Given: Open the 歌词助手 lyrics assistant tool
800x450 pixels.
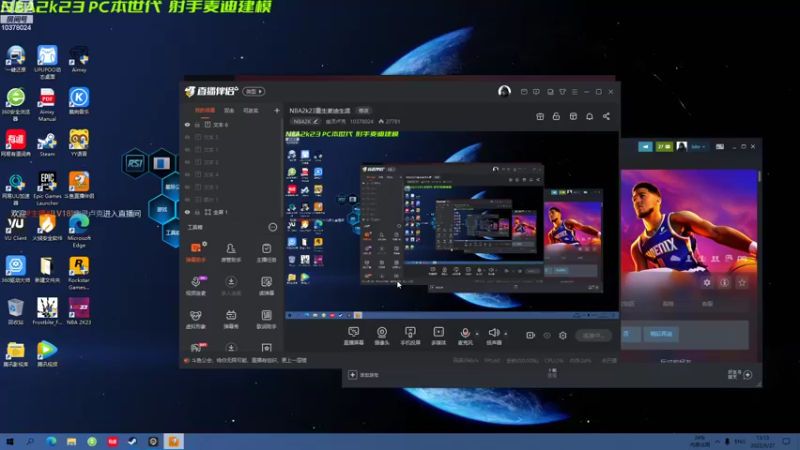Looking at the screenshot, I should tap(266, 319).
